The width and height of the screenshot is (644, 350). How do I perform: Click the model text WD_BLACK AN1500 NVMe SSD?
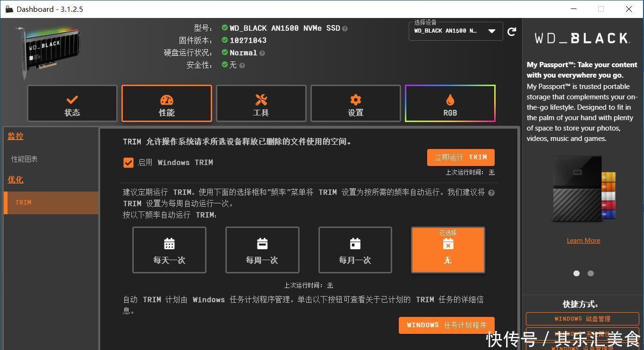(x=285, y=28)
